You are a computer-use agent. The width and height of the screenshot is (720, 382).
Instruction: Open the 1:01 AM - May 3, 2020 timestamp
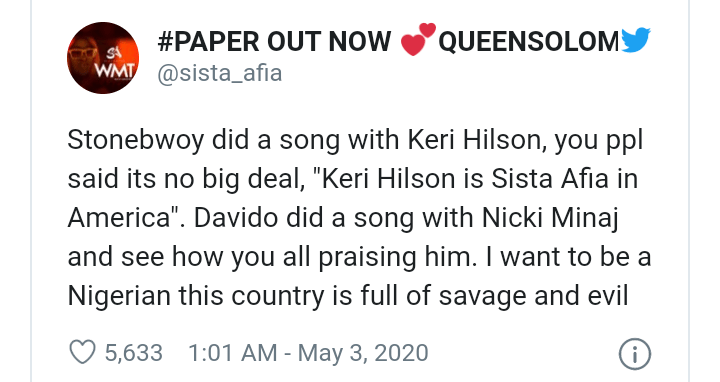pyautogui.click(x=308, y=353)
